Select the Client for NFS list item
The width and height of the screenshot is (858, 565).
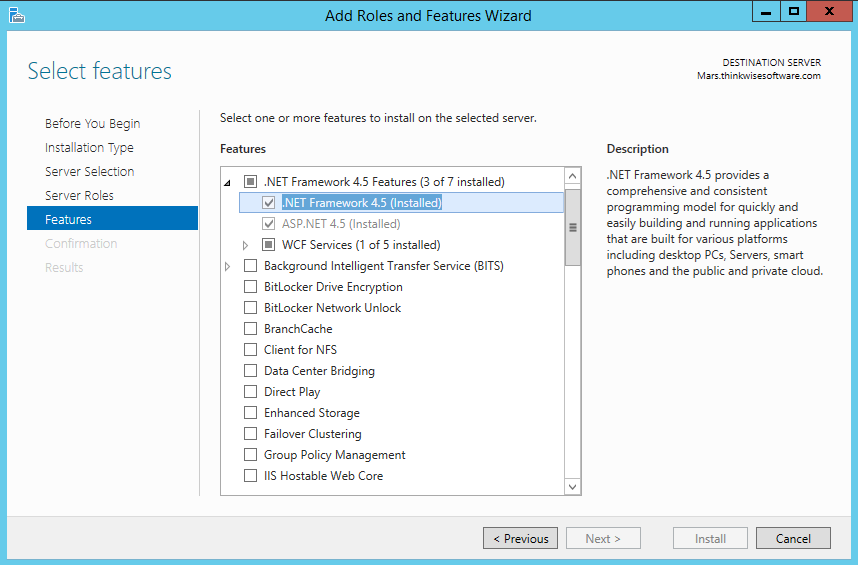pyautogui.click(x=300, y=350)
